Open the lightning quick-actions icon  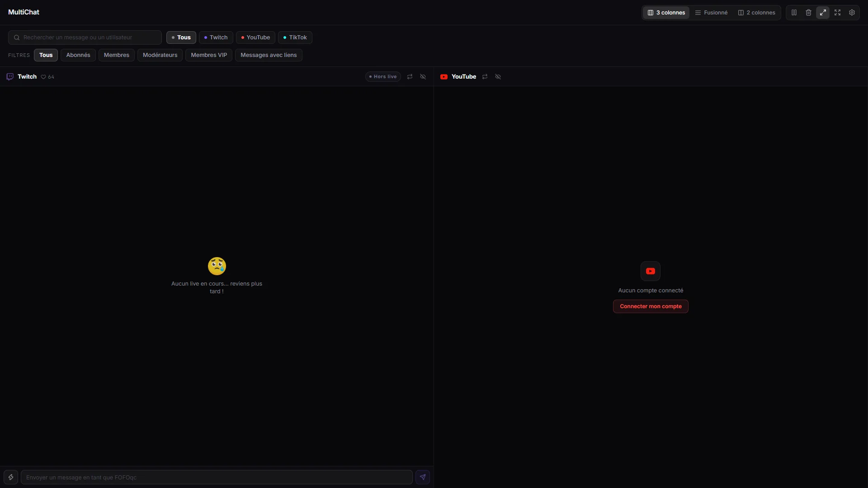11,477
